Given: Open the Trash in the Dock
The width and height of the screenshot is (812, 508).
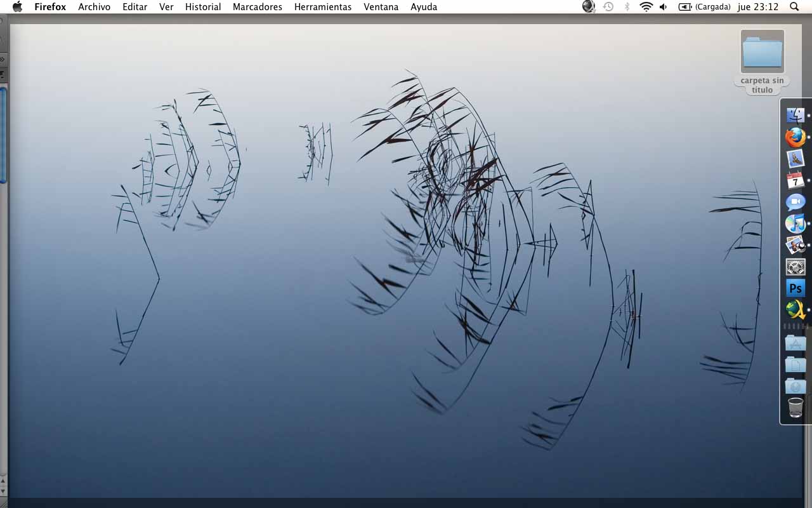Looking at the screenshot, I should click(796, 408).
